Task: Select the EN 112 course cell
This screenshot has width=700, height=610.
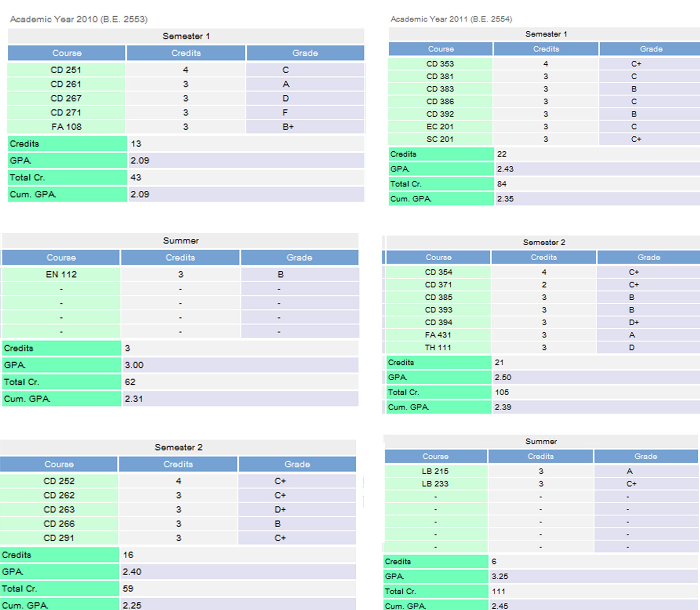Action: click(61, 274)
